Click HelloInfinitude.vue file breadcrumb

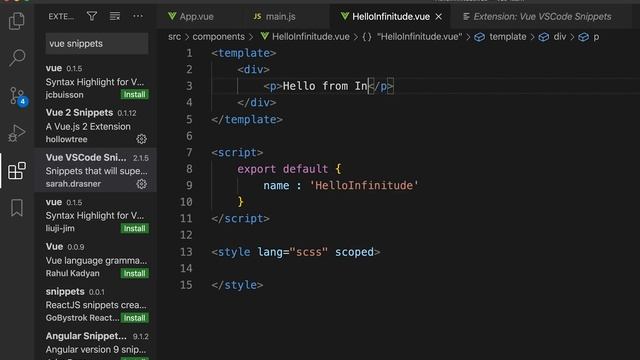click(x=305, y=37)
